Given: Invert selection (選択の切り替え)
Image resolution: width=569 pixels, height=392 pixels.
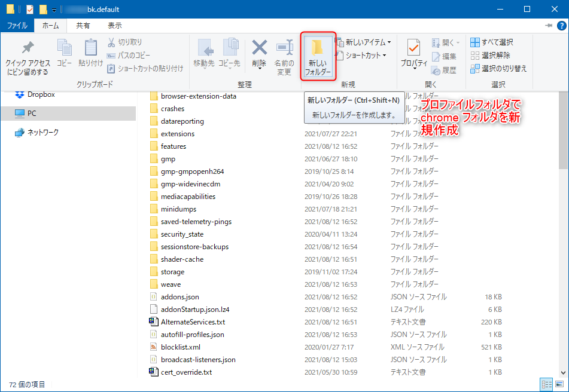Looking at the screenshot, I should point(498,69).
